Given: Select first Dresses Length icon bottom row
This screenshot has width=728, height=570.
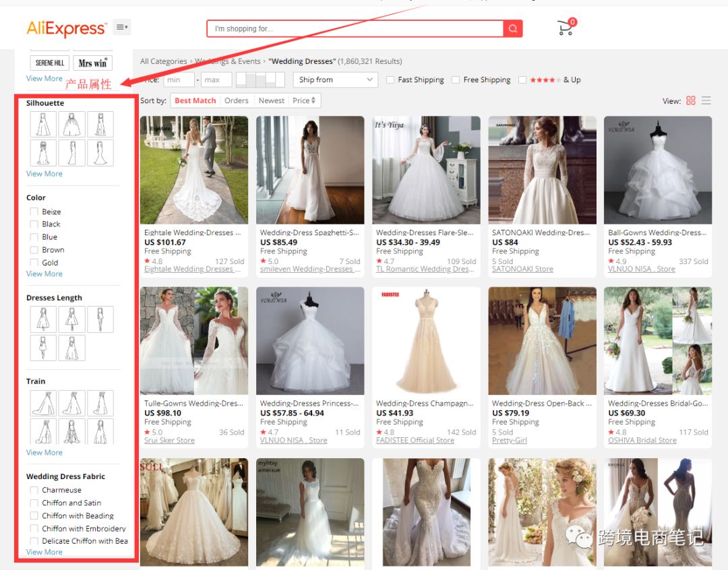Looking at the screenshot, I should (x=43, y=348).
